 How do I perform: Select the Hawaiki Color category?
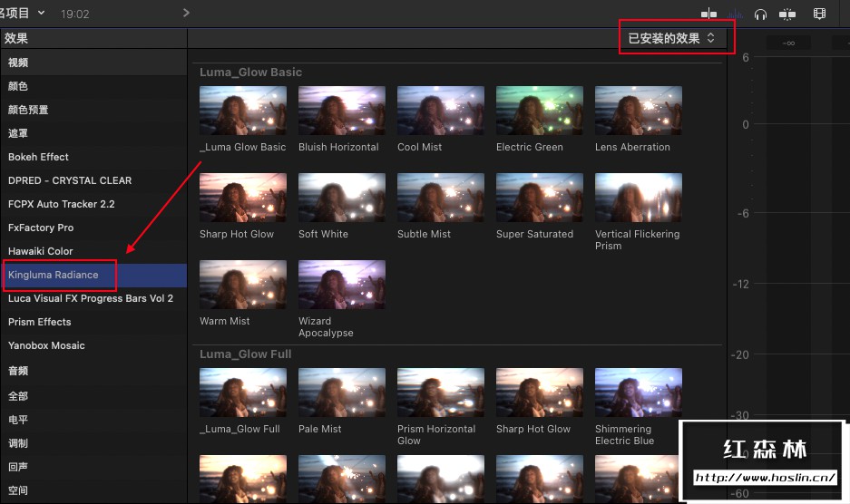[93, 251]
